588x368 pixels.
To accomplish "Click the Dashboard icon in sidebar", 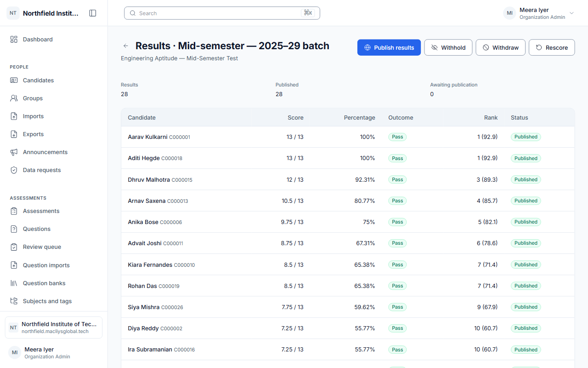I will tap(14, 40).
